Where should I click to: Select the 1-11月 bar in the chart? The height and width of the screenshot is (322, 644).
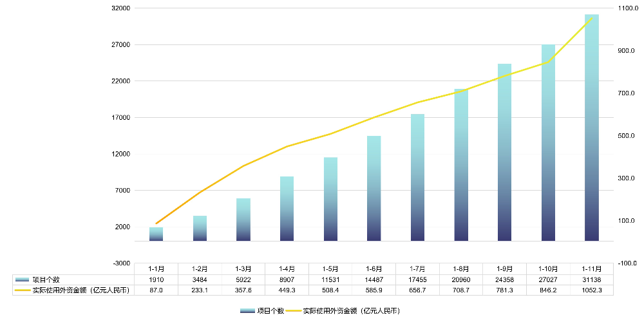click(x=591, y=129)
